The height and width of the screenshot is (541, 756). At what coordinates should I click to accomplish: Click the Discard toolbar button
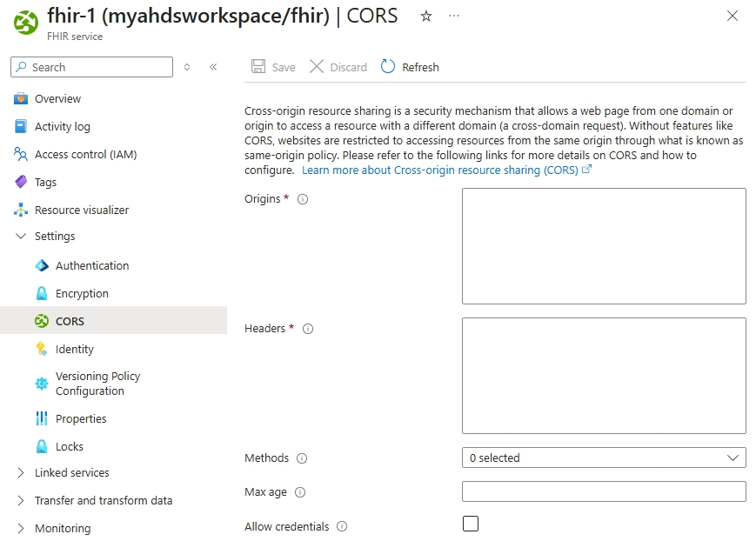pos(338,67)
